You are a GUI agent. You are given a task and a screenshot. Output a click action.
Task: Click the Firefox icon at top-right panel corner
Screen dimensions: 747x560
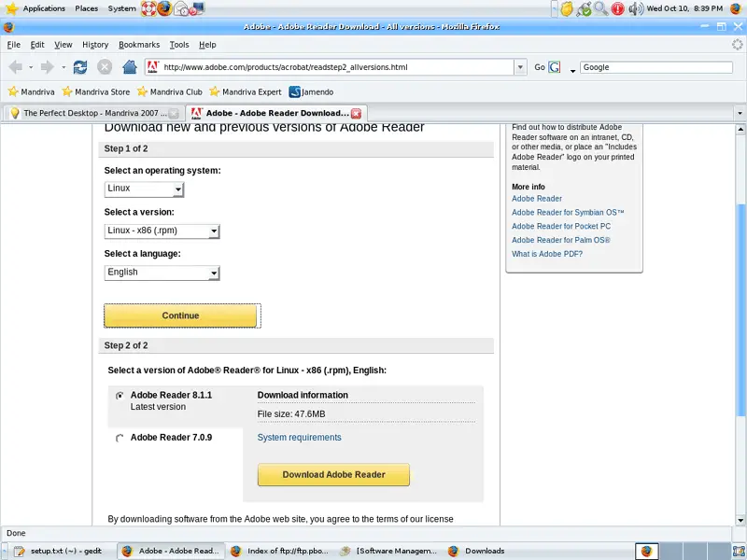click(736, 8)
